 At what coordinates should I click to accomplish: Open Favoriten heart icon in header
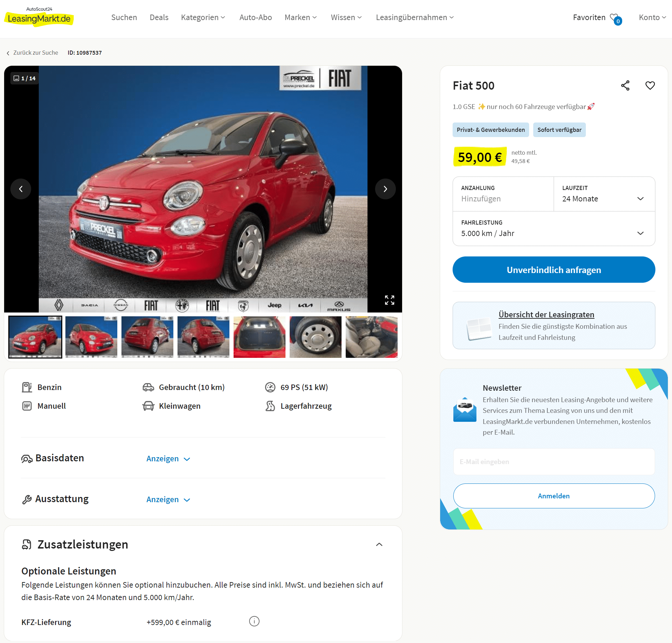pos(616,19)
